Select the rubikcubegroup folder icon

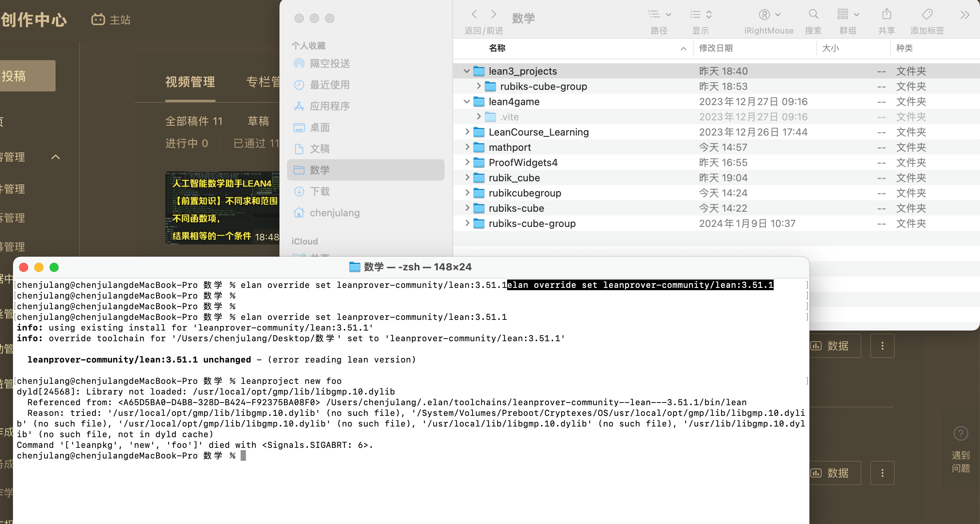point(479,193)
